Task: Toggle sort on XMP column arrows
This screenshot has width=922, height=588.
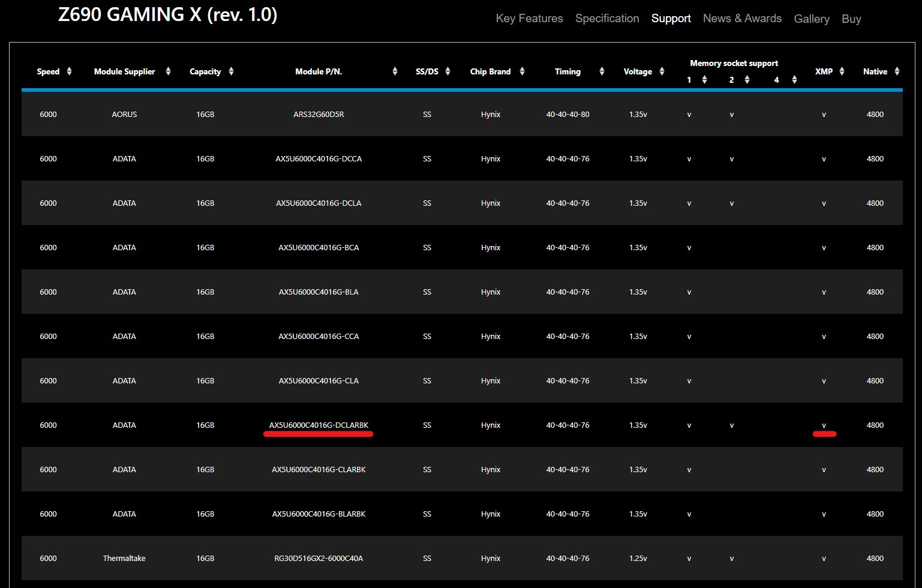Action: click(x=842, y=71)
